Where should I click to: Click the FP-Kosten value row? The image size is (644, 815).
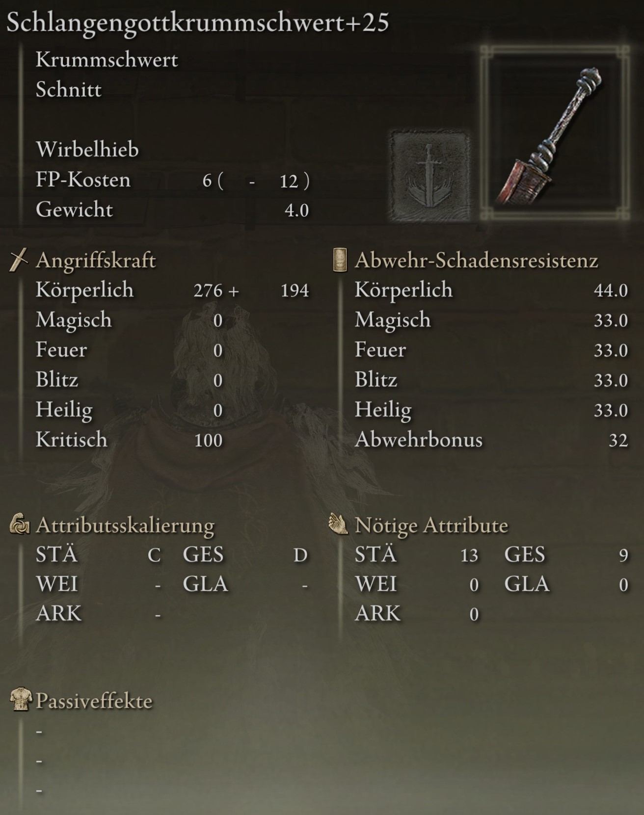173,180
